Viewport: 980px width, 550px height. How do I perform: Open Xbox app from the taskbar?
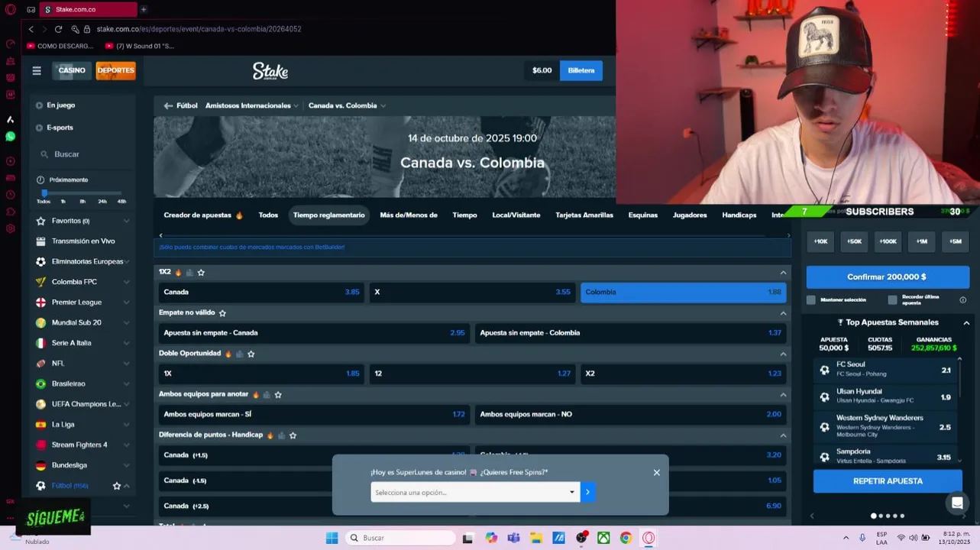[603, 538]
